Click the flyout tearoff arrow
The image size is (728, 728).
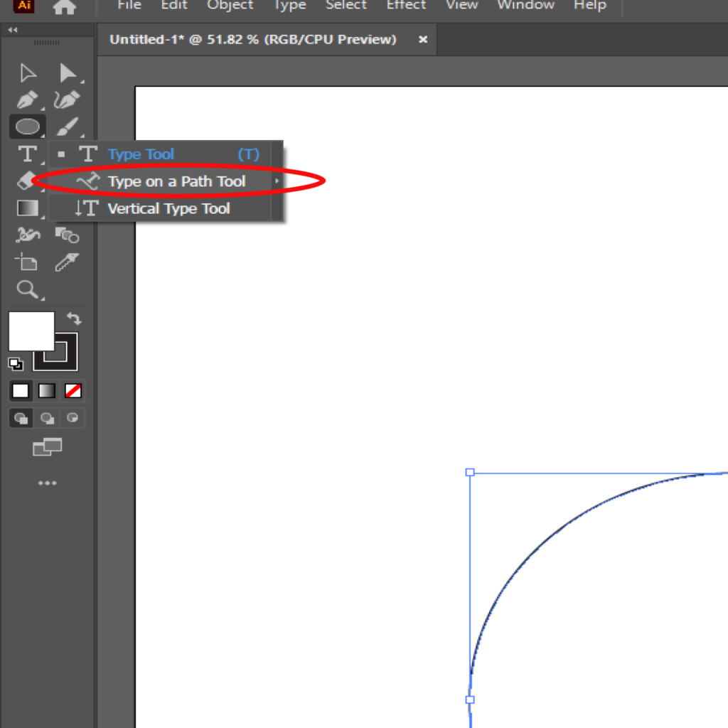click(277, 181)
